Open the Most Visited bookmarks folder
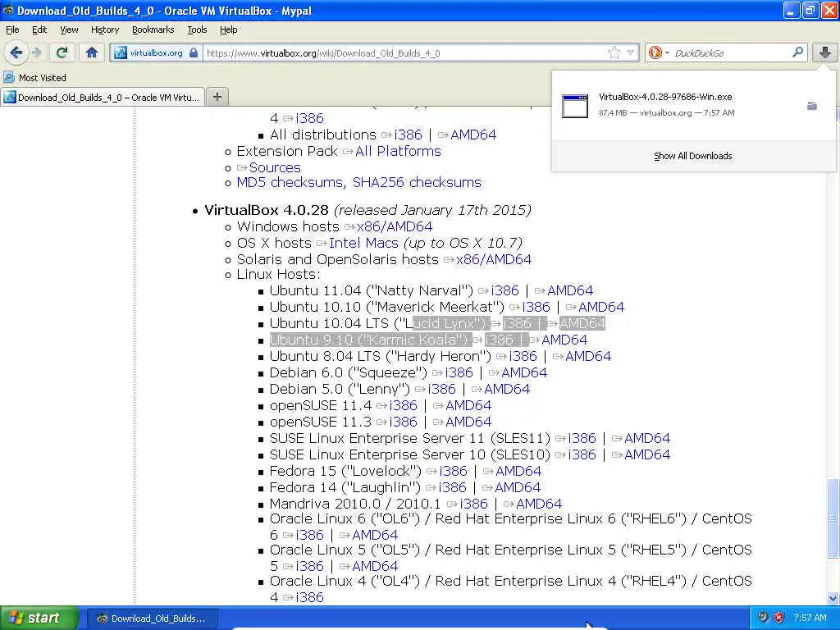This screenshot has height=630, width=840. click(x=34, y=78)
